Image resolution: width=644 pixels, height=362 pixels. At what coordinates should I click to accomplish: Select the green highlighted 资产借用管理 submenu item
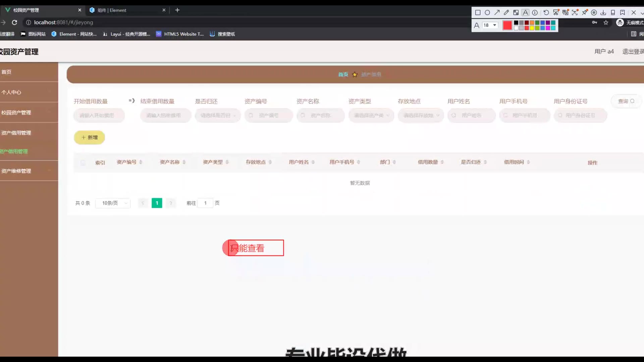[14, 152]
